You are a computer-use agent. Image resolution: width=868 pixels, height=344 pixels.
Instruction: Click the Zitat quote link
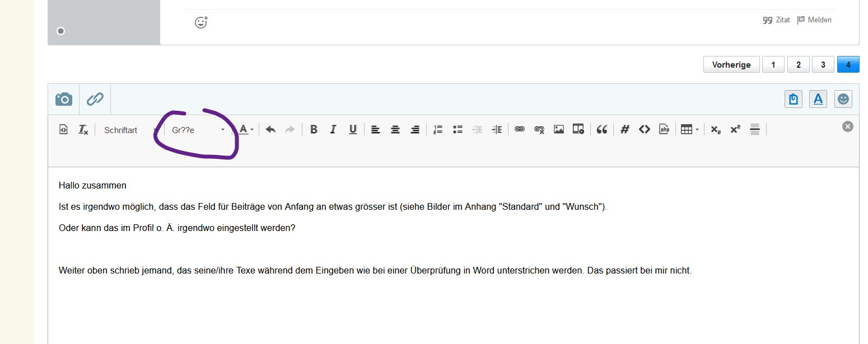tap(777, 20)
